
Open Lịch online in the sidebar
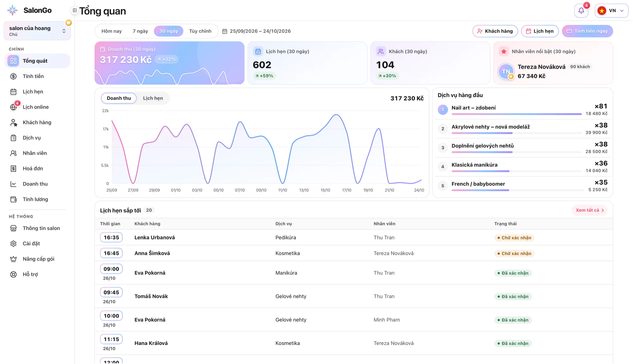(37, 107)
